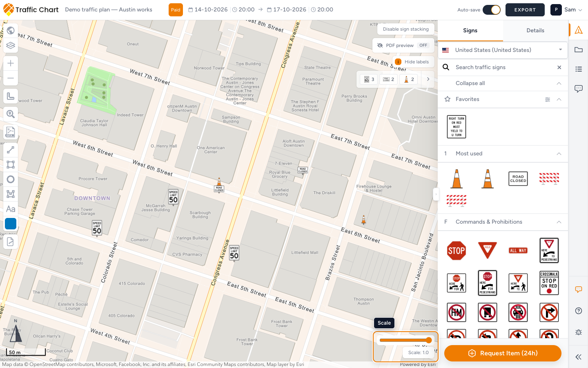Clear the traffic sign search
Image resolution: width=588 pixels, height=368 pixels.
(559, 67)
